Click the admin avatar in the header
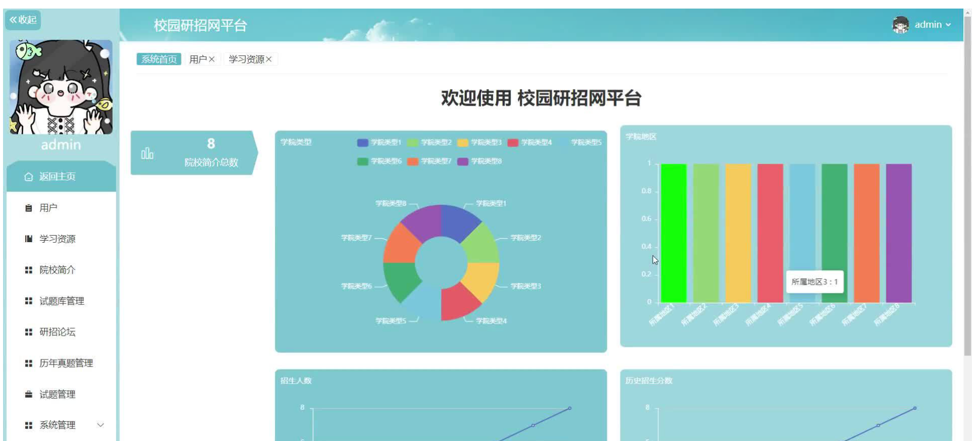The height and width of the screenshot is (441, 980). (900, 25)
